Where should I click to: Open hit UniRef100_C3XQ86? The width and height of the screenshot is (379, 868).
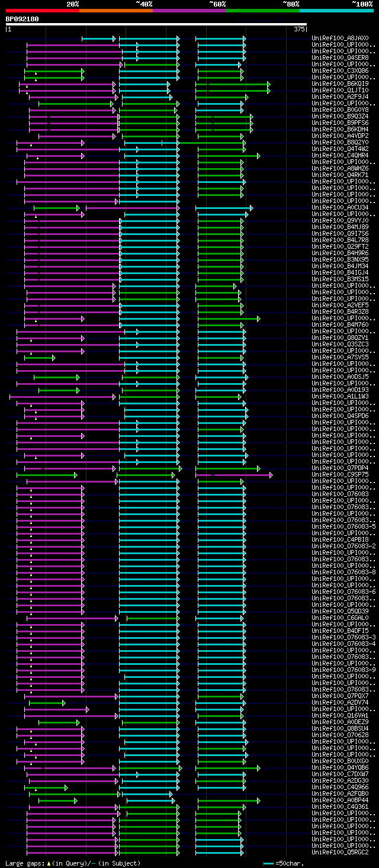pyautogui.click(x=341, y=71)
